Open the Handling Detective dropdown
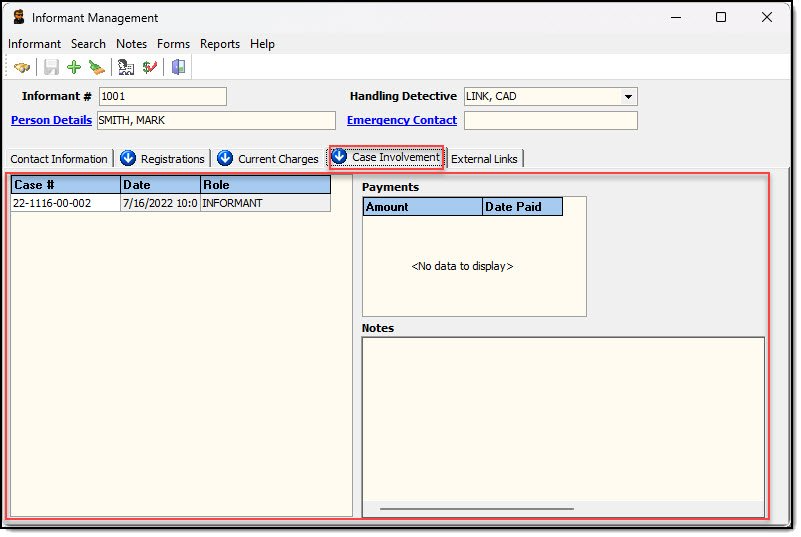 (628, 97)
